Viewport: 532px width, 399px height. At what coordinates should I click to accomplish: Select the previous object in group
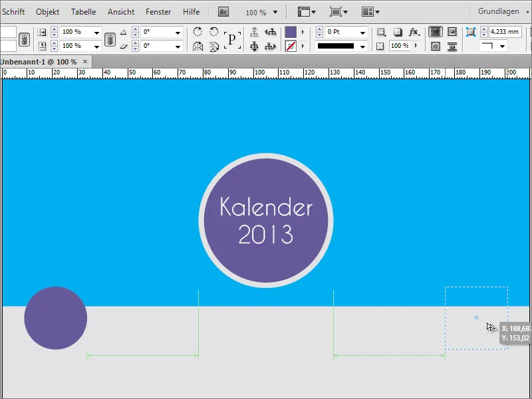(271, 32)
